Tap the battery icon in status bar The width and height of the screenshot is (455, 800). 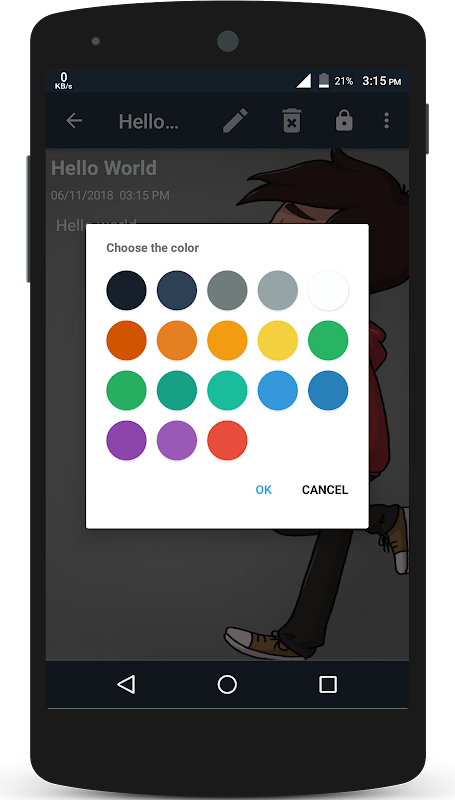click(324, 81)
